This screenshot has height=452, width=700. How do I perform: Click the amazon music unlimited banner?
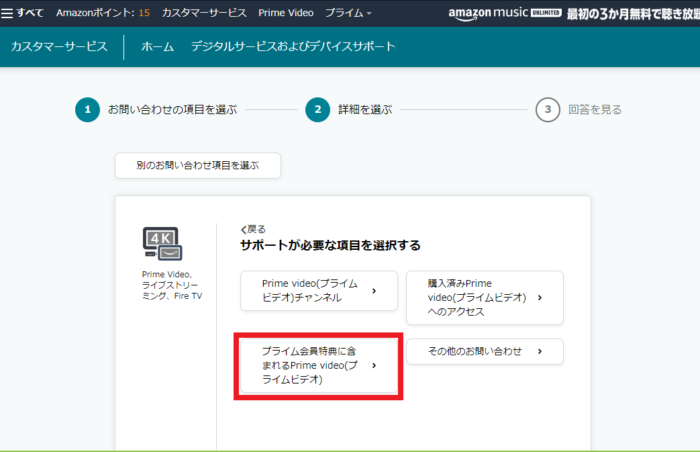574,13
